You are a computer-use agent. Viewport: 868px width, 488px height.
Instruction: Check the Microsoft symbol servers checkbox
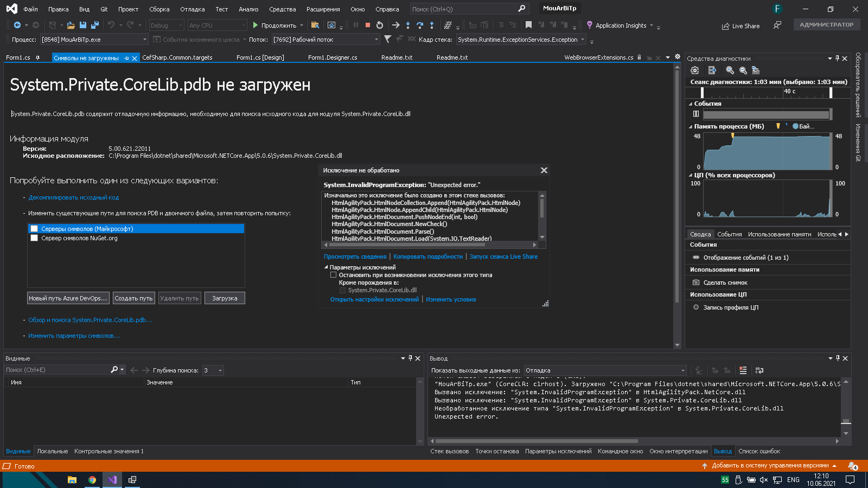point(34,229)
